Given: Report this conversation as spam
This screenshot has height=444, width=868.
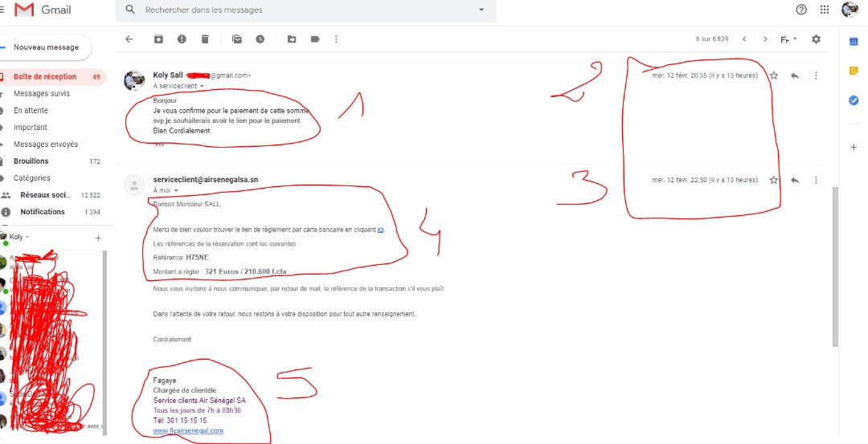Looking at the screenshot, I should click(x=182, y=39).
